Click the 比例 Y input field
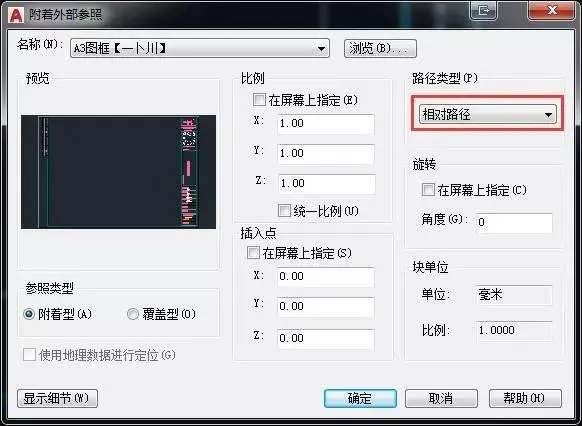This screenshot has width=582, height=426. tap(326, 154)
